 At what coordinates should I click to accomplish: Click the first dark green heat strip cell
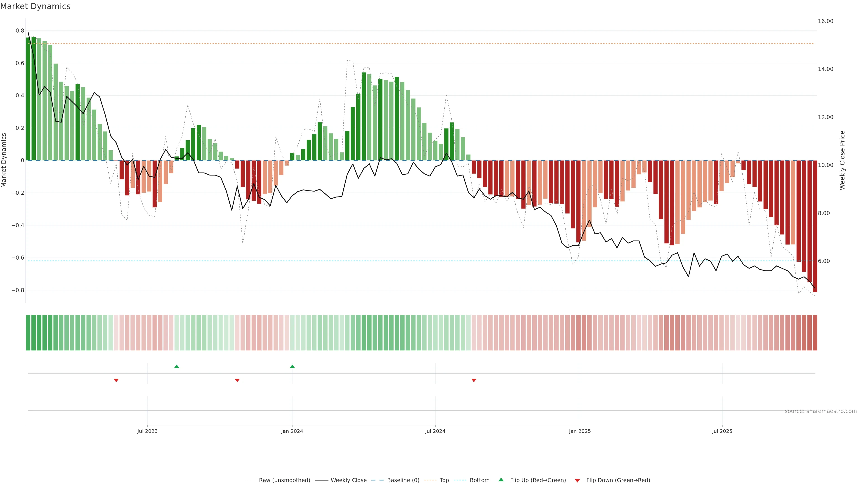click(28, 333)
